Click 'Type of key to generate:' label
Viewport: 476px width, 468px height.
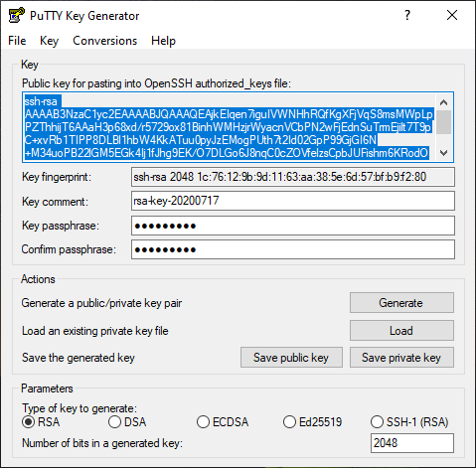point(79,408)
